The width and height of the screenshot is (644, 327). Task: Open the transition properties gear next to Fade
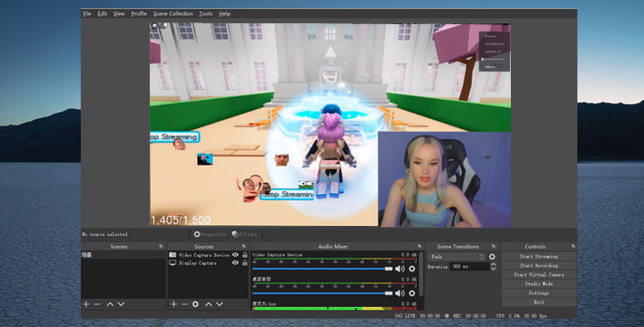click(x=492, y=257)
